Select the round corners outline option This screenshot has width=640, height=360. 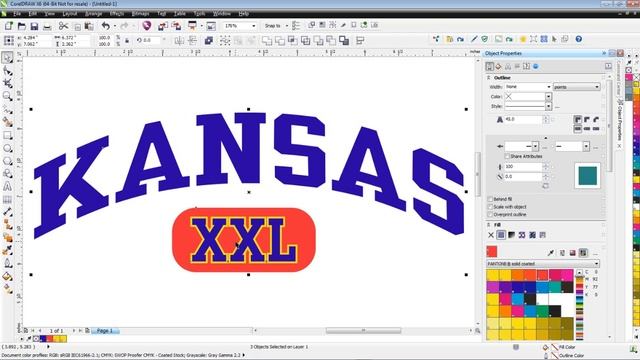pyautogui.click(x=587, y=120)
